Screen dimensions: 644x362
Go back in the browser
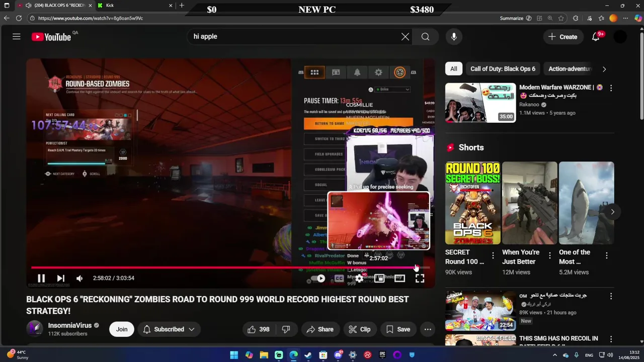pyautogui.click(x=6, y=18)
